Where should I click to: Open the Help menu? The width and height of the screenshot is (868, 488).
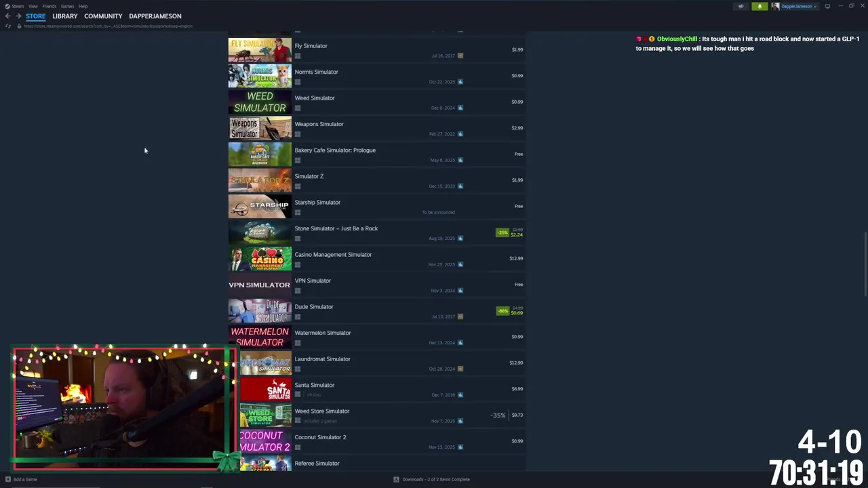click(x=83, y=6)
